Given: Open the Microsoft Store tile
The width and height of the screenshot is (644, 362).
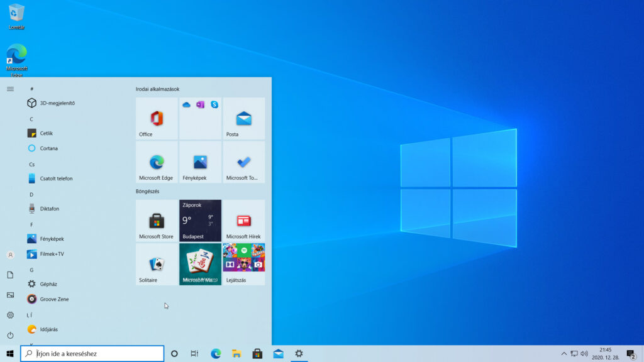Looking at the screenshot, I should [x=157, y=221].
